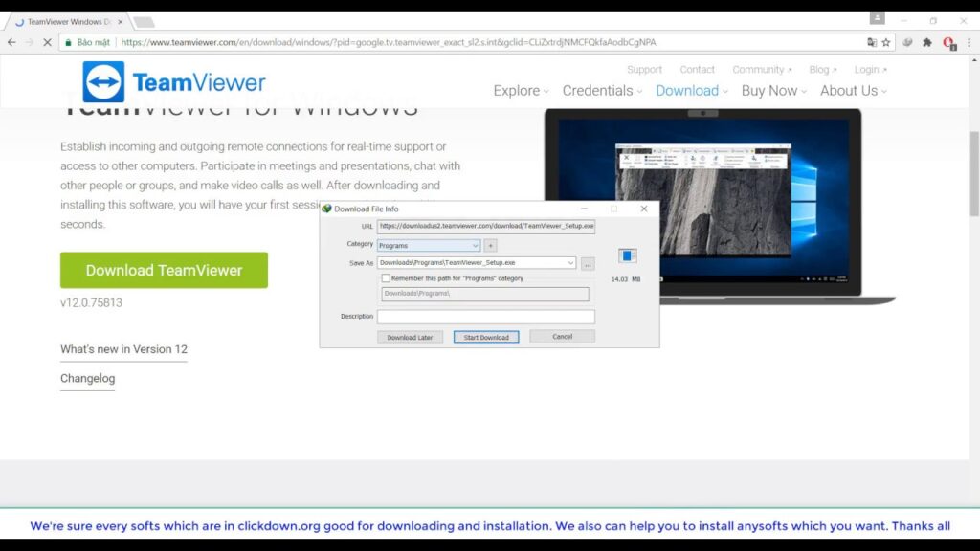This screenshot has height=551, width=980.
Task: Open What's new in Version 12 link
Action: coord(123,349)
